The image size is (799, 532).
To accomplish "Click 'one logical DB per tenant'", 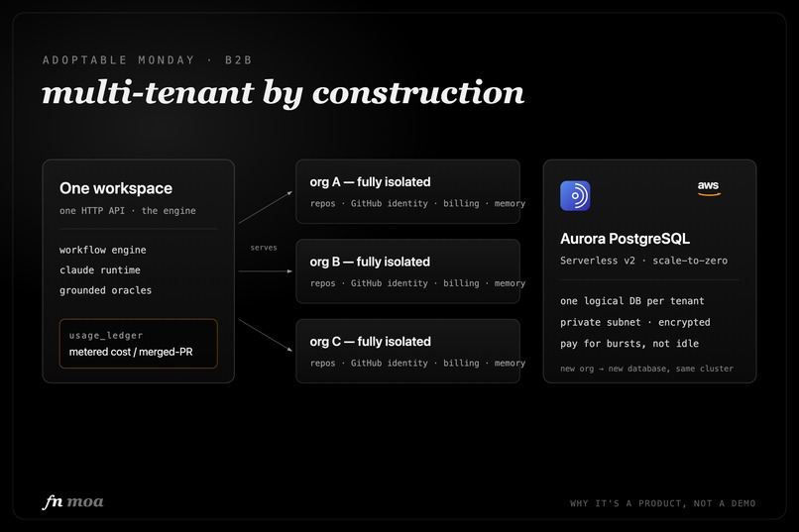I will click(x=631, y=301).
